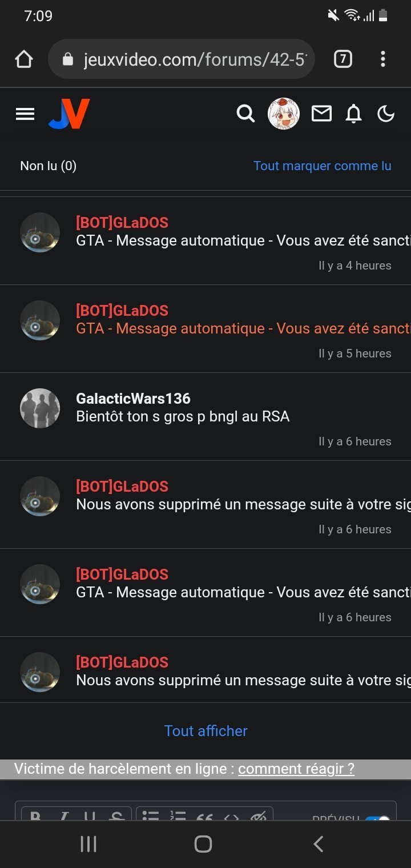Open the private messages envelope icon
This screenshot has height=868, width=411.
321,114
